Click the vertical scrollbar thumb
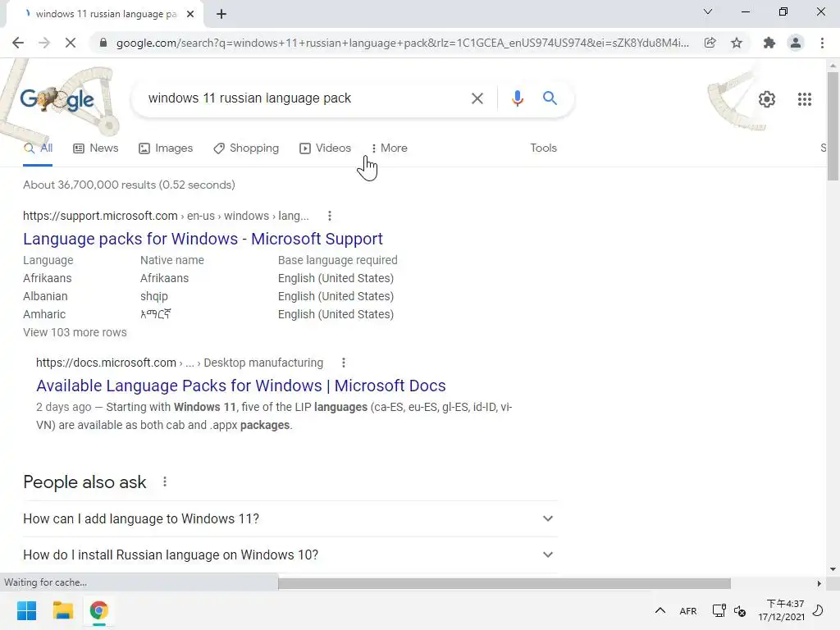Screen dimensions: 840x630 [833, 126]
